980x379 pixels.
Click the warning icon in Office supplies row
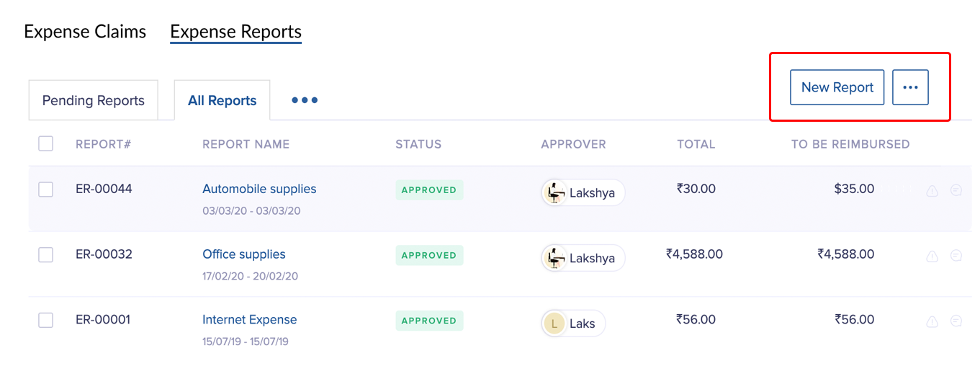932,256
